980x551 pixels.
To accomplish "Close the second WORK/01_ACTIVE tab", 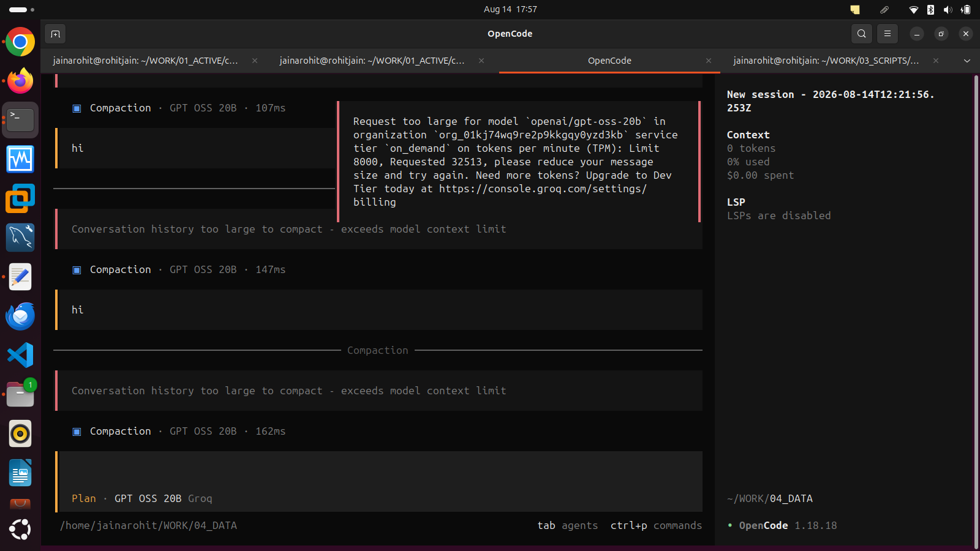I will (481, 61).
